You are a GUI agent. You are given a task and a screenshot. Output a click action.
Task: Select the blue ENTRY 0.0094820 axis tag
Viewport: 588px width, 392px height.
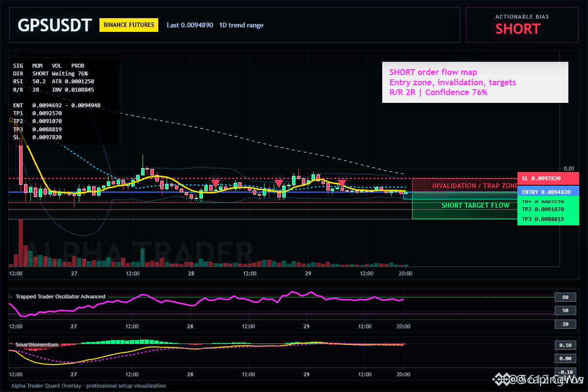pyautogui.click(x=548, y=192)
